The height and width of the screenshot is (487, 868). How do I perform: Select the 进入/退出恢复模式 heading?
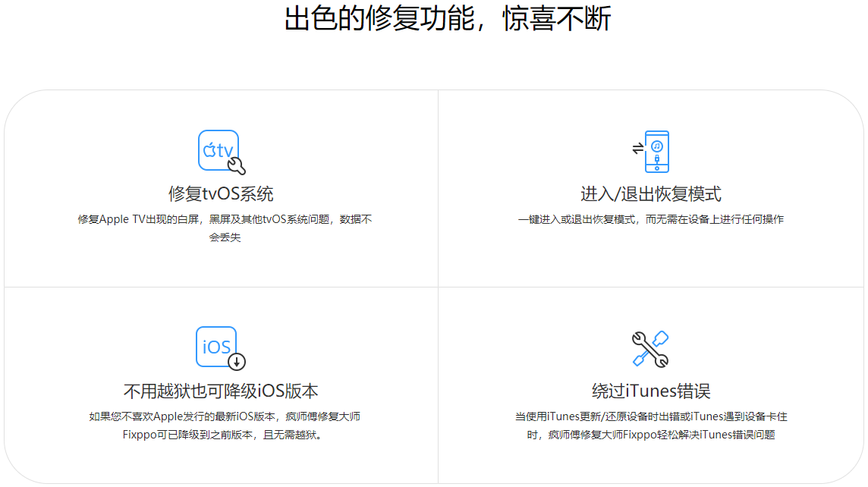(652, 193)
